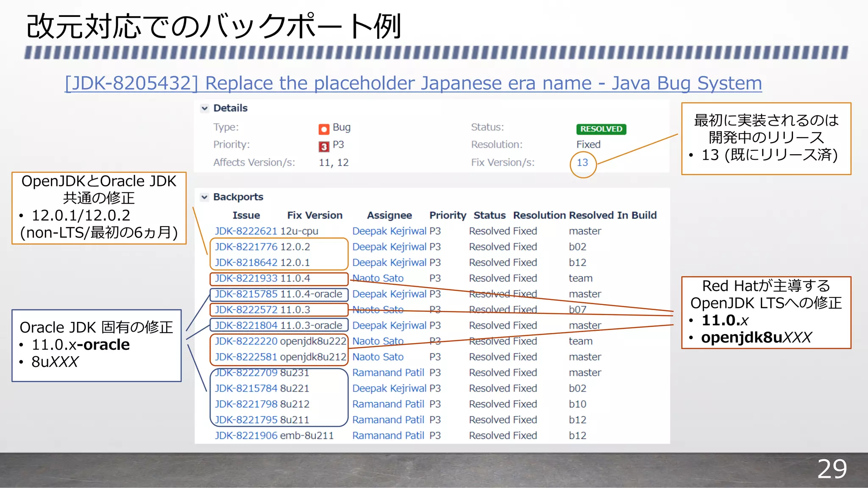Open issue JDK-8221906
868x488 pixels.
pos(246,435)
